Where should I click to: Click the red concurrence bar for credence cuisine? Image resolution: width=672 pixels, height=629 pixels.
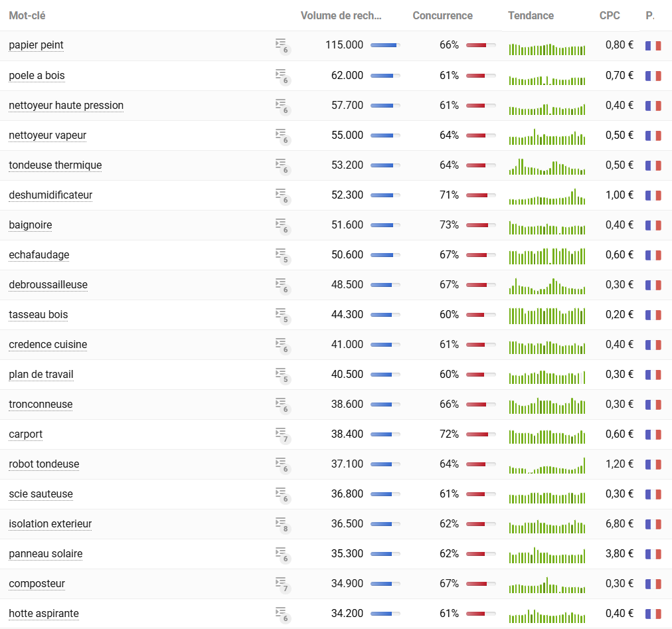481,345
